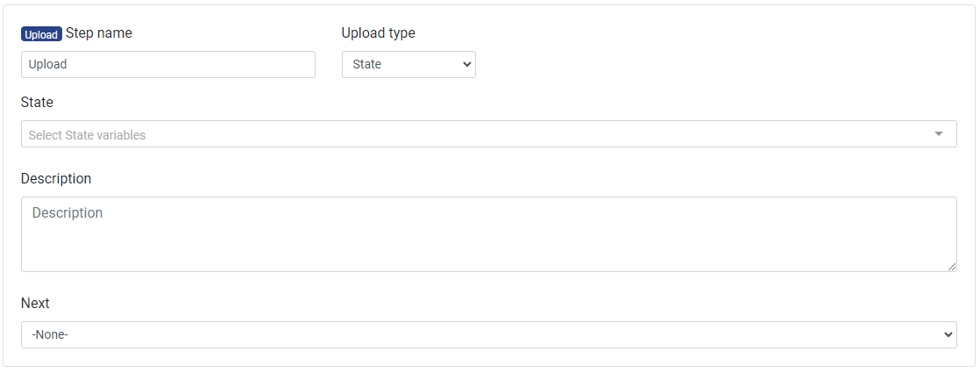This screenshot has width=980, height=373.
Task: Click the Upload text in Step name
Action: pyautogui.click(x=47, y=64)
